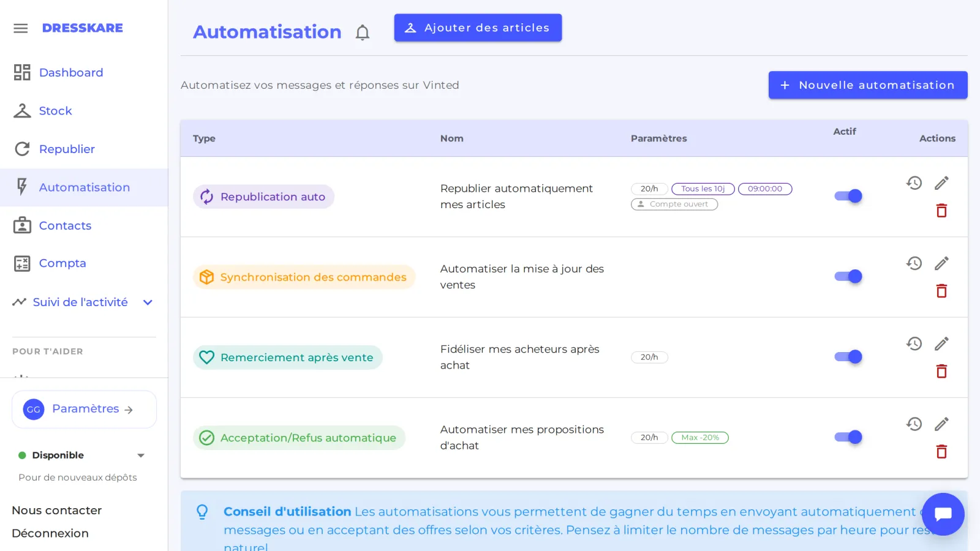This screenshot has width=980, height=551.
Task: Edit Acceptation/Refus automatique automation
Action: (x=941, y=424)
